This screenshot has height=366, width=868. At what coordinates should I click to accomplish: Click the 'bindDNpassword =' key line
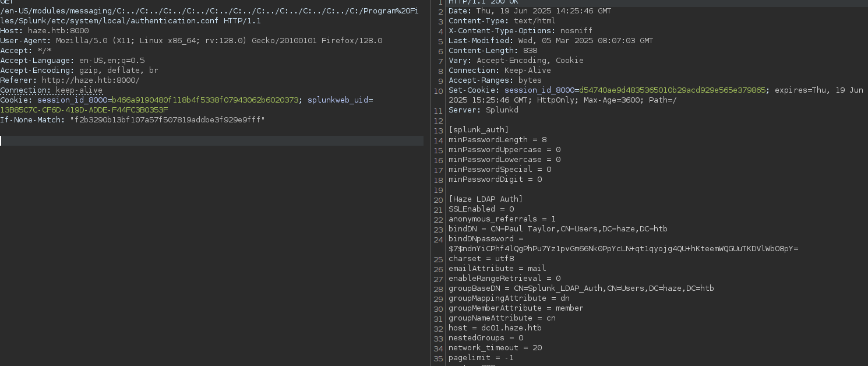(485, 239)
